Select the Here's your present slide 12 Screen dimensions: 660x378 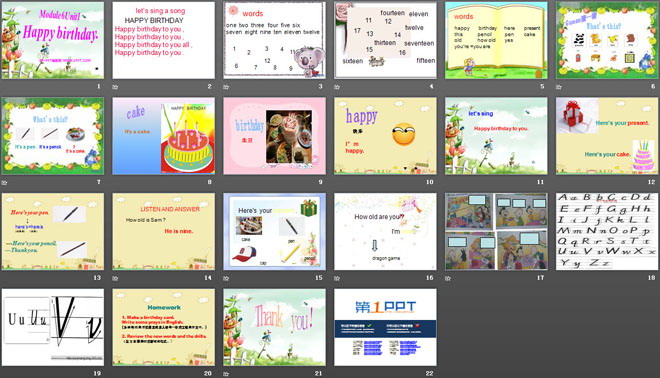(x=607, y=136)
